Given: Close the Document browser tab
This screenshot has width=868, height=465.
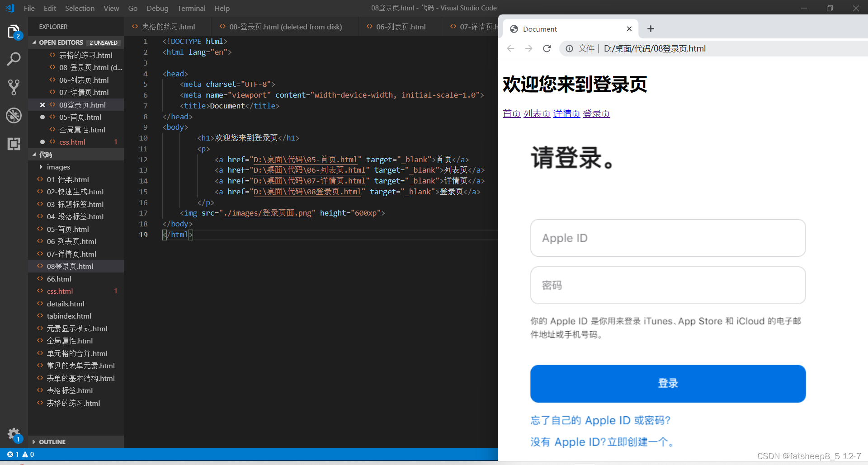Looking at the screenshot, I should click(x=629, y=28).
